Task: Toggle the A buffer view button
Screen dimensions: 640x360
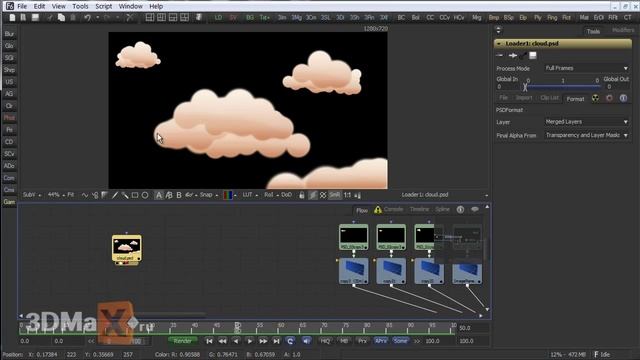Action: coord(159,195)
